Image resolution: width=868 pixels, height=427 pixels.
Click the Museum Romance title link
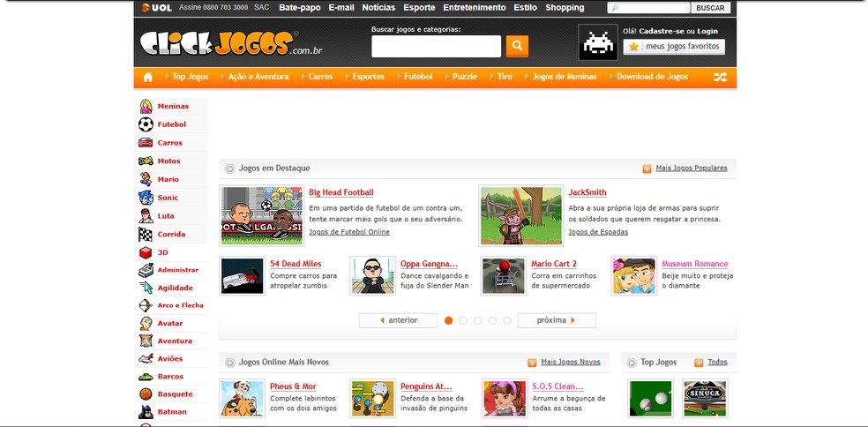point(695,264)
